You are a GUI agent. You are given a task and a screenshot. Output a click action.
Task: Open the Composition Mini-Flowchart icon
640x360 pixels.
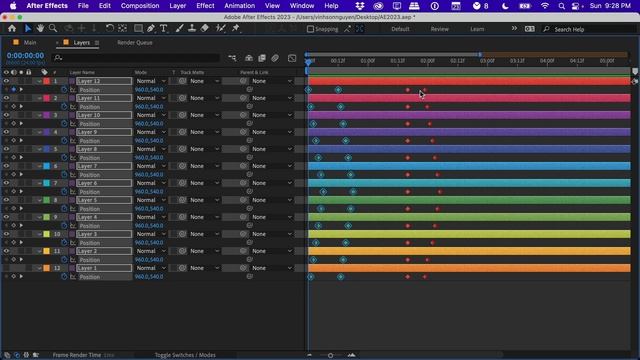[x=232, y=58]
